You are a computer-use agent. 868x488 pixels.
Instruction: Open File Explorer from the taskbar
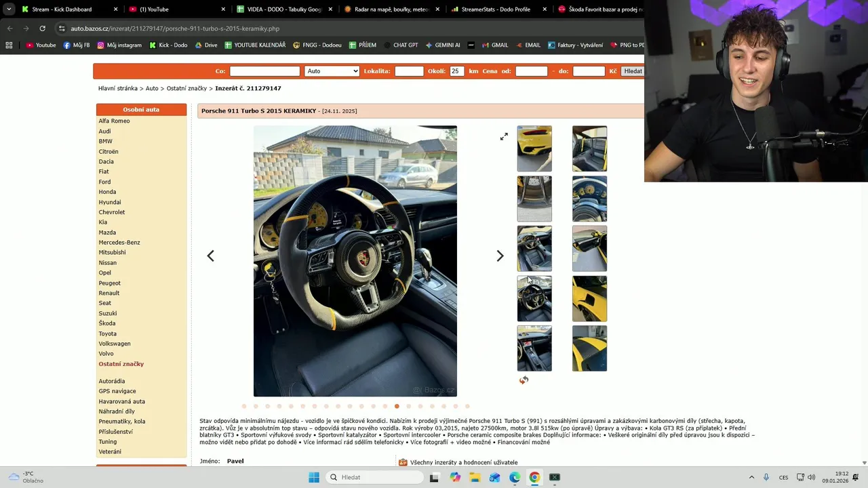click(475, 477)
